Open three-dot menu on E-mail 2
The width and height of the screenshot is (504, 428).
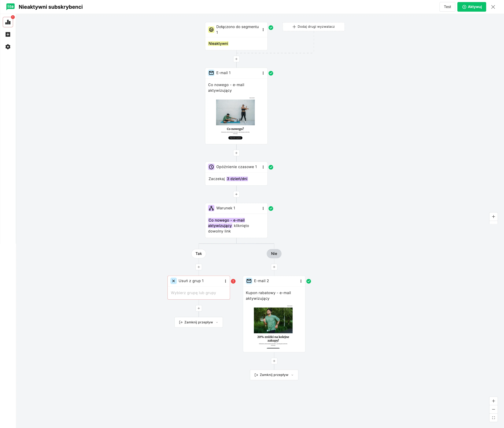pyautogui.click(x=301, y=281)
